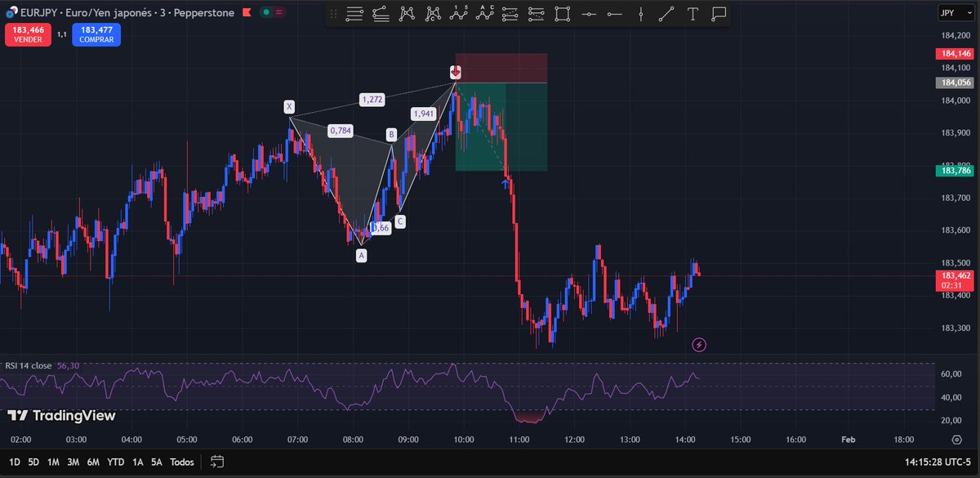Image resolution: width=980 pixels, height=478 pixels.
Task: Click the blue COMPRAR buy button
Action: pyautogui.click(x=96, y=34)
